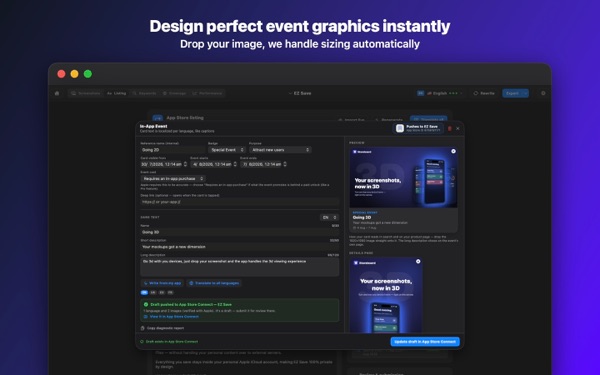Edit the Long description text area

[x=240, y=267]
